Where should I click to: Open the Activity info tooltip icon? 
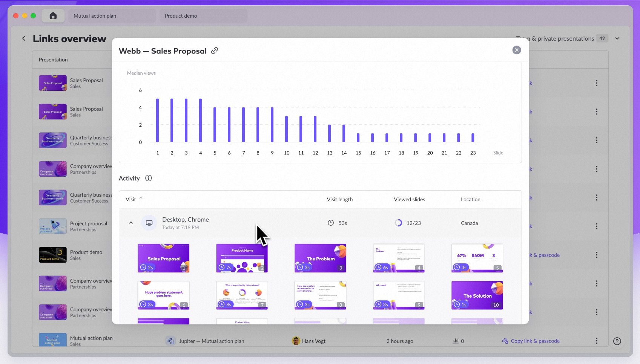(x=149, y=178)
